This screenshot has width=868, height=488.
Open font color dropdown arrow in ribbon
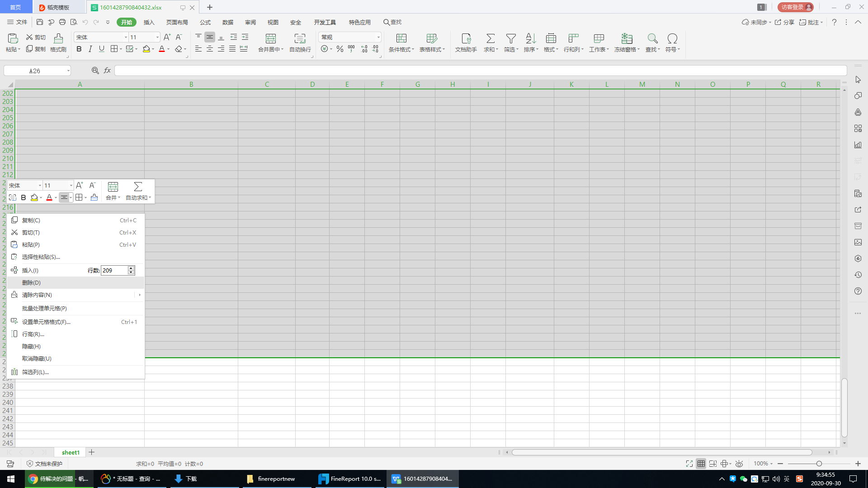click(169, 49)
